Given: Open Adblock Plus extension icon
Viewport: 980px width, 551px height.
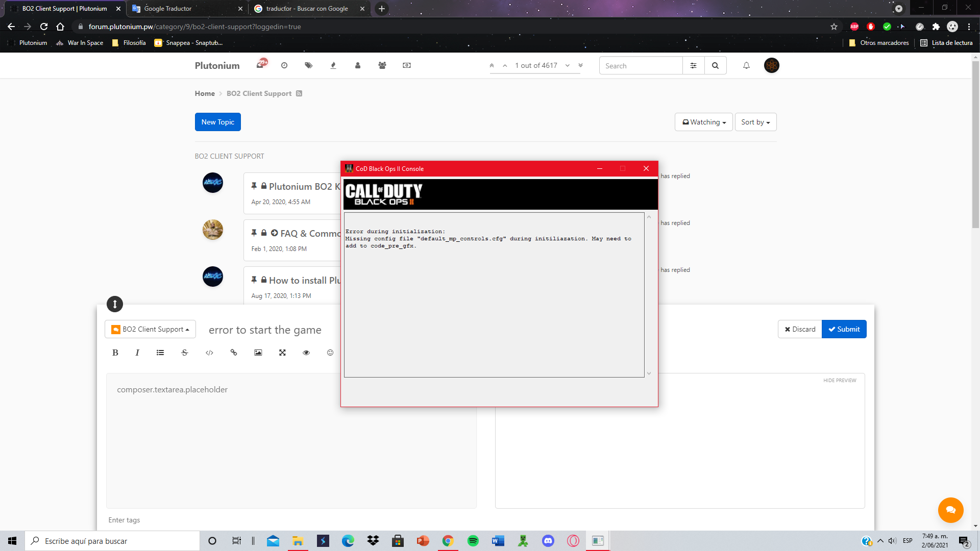Looking at the screenshot, I should pyautogui.click(x=854, y=27).
